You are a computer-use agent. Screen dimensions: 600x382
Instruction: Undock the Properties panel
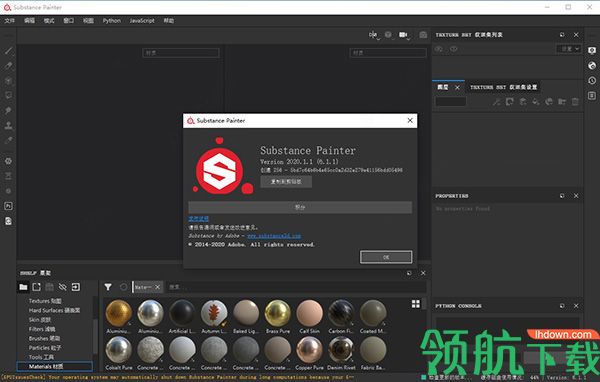coord(562,196)
